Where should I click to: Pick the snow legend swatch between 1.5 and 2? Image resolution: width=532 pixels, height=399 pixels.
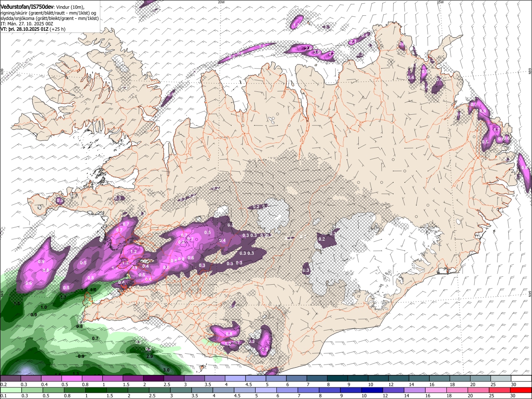pos(133,379)
